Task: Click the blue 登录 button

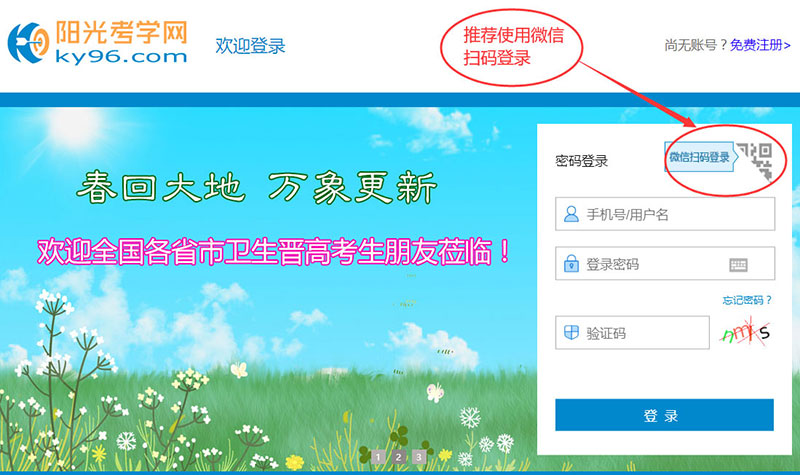Action: pos(664,415)
